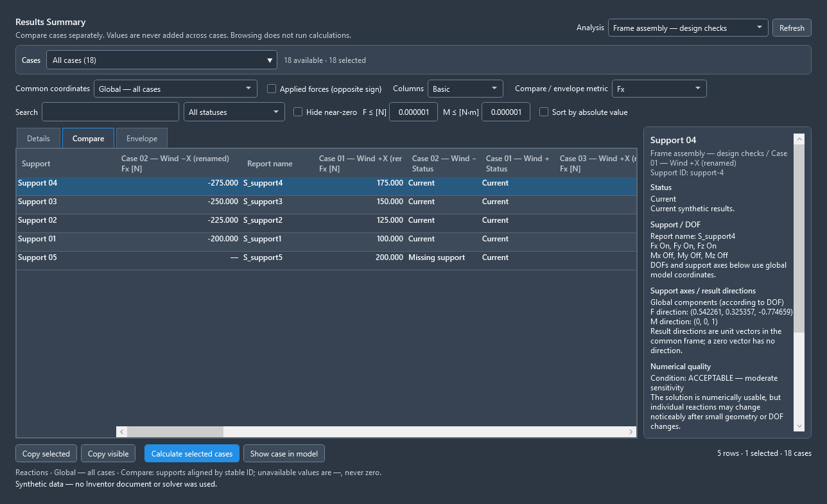Select the Compare tab
Image resolution: width=827 pixels, height=504 pixels.
coord(89,138)
